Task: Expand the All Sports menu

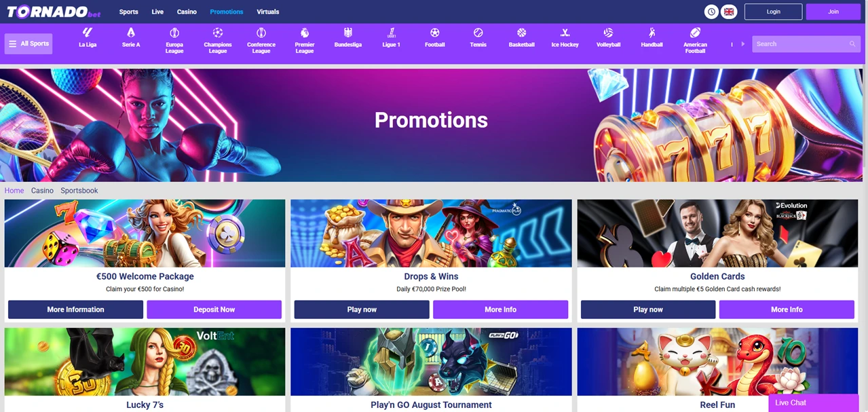Action: [x=29, y=43]
